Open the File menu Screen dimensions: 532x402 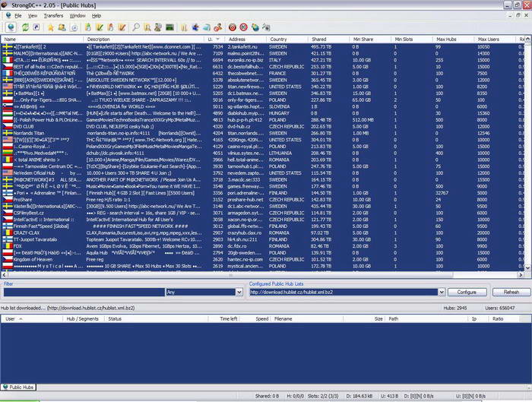click(18, 16)
